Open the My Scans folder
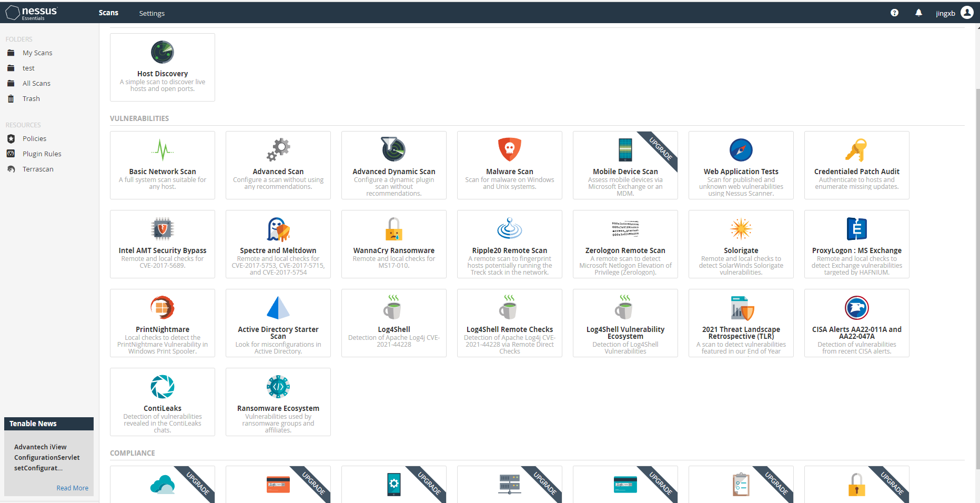The height and width of the screenshot is (503, 980). pos(37,53)
